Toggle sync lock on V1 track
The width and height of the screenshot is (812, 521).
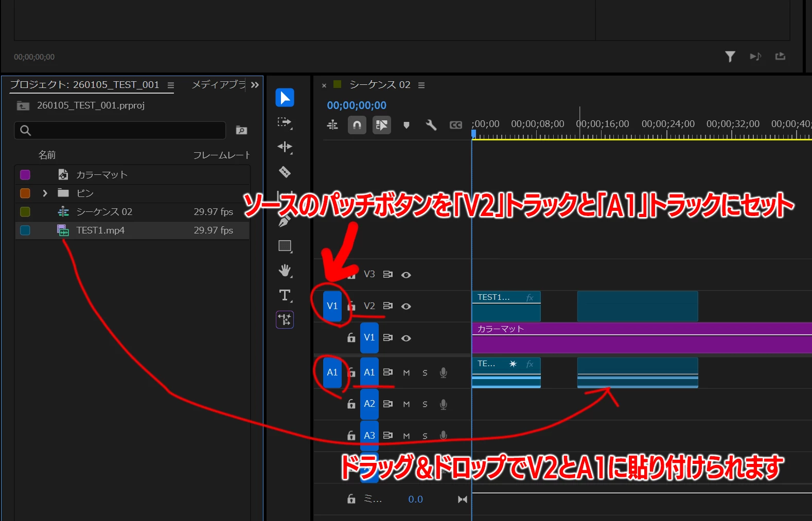tap(388, 338)
